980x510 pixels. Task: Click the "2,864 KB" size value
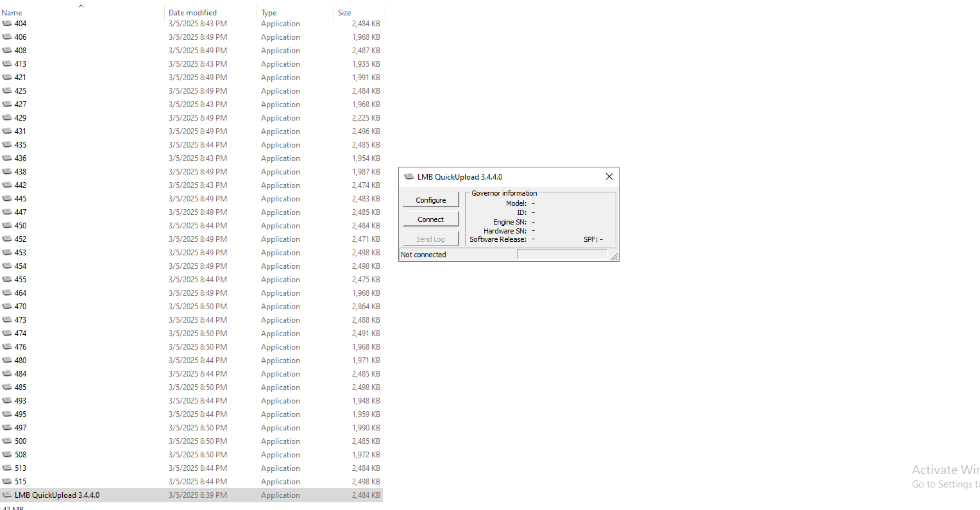point(366,307)
